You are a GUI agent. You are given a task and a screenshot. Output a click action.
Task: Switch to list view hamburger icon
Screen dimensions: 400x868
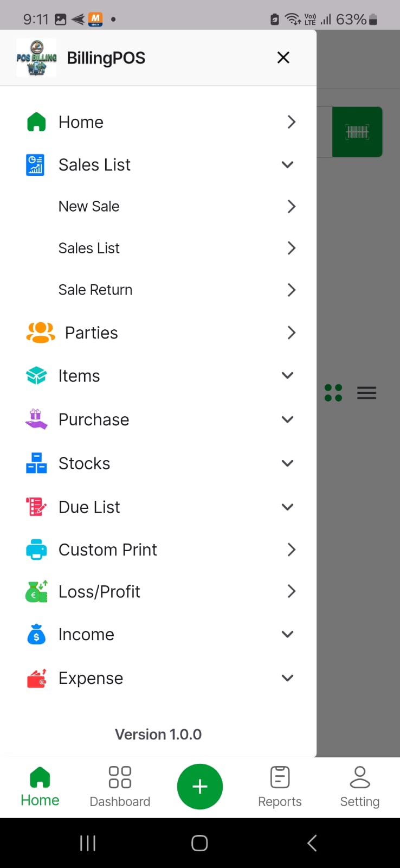pos(367,393)
